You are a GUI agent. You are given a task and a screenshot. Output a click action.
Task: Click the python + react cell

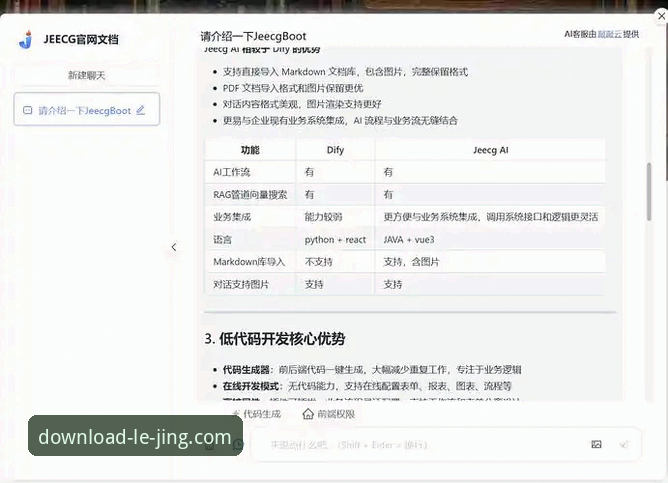tap(335, 239)
